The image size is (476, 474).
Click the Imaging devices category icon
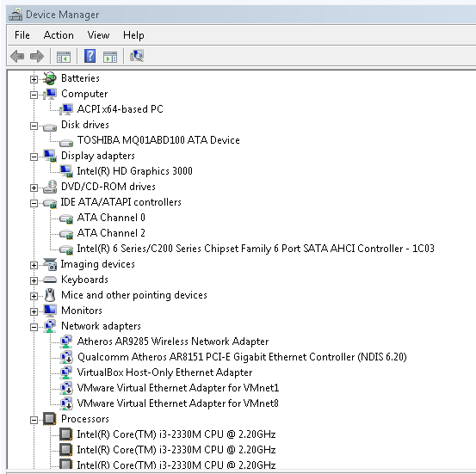pos(50,264)
